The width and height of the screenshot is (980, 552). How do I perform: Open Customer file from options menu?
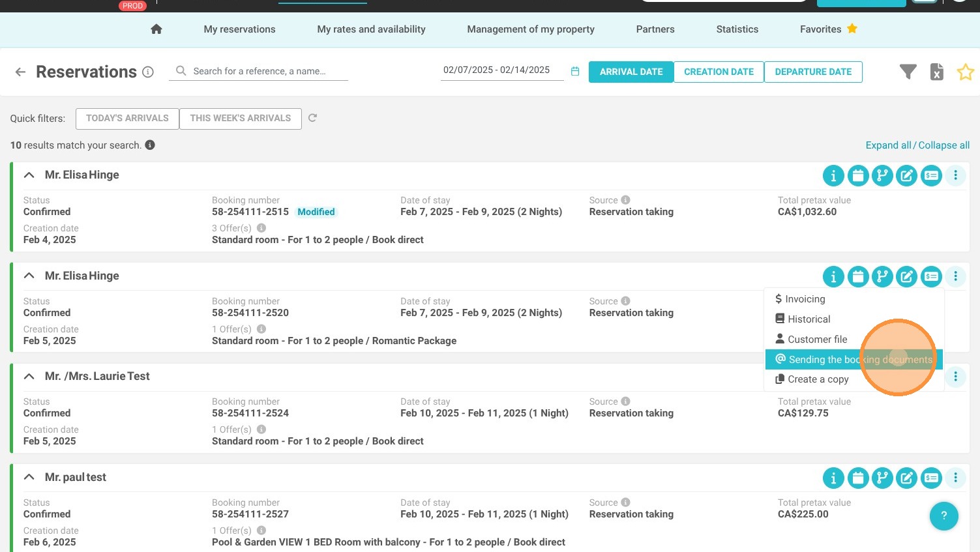pyautogui.click(x=854, y=340)
